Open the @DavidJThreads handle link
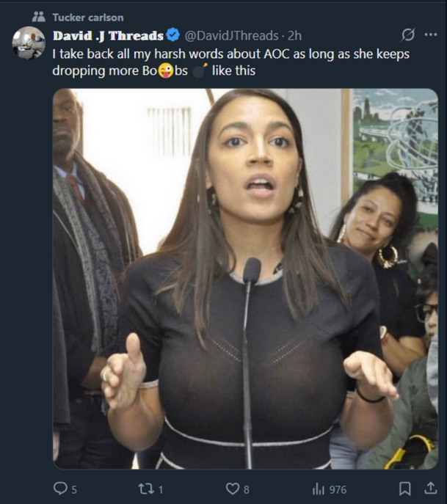Image resolution: width=447 pixels, height=504 pixels. click(230, 35)
